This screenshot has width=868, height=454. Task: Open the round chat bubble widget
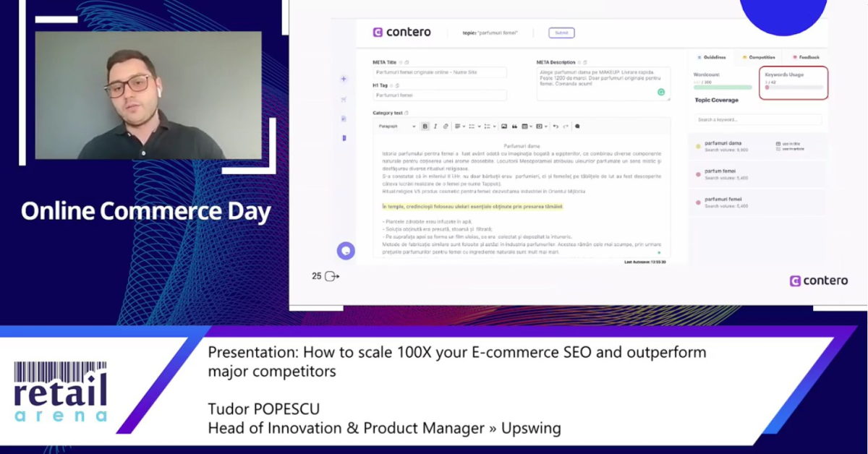click(346, 250)
